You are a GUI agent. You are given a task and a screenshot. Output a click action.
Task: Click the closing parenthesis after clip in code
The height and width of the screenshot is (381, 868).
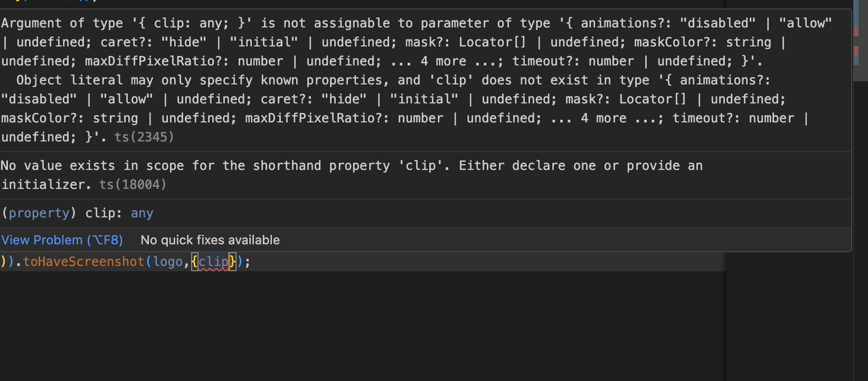coord(241,261)
